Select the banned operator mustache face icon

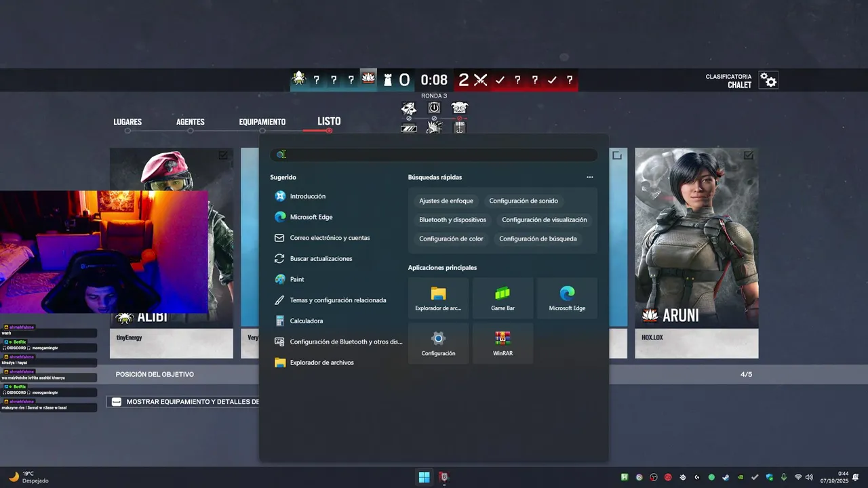[x=460, y=108]
